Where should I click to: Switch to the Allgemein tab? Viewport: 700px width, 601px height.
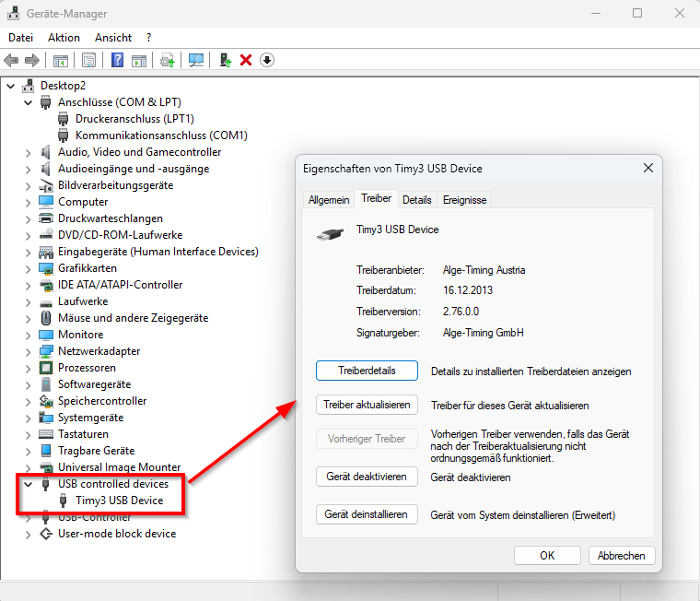coord(329,200)
